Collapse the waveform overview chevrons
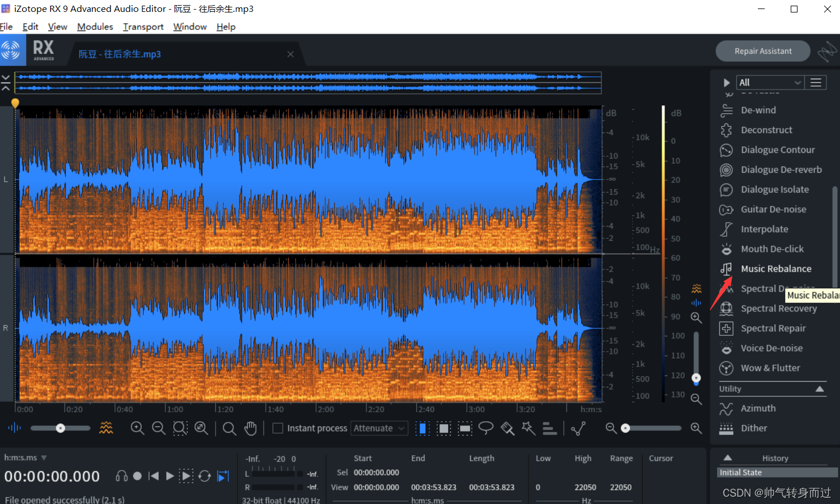The height and width of the screenshot is (504, 840). tap(6, 83)
